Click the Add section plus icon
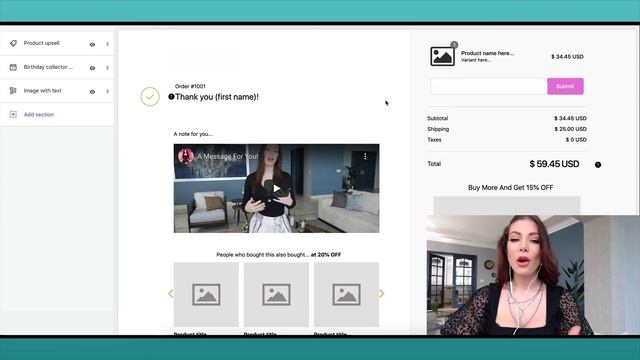This screenshot has width=640, height=360. pos(13,115)
